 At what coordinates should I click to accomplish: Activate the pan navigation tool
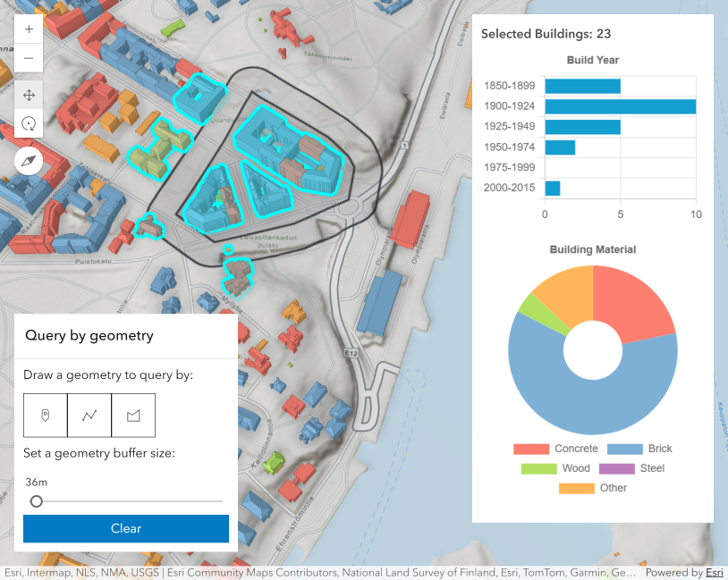[29, 95]
